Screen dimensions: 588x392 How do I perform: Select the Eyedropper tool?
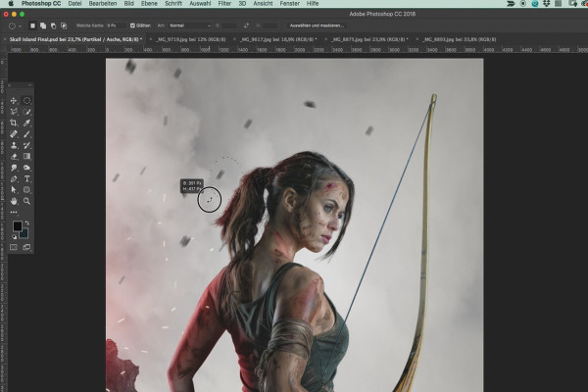point(26,122)
